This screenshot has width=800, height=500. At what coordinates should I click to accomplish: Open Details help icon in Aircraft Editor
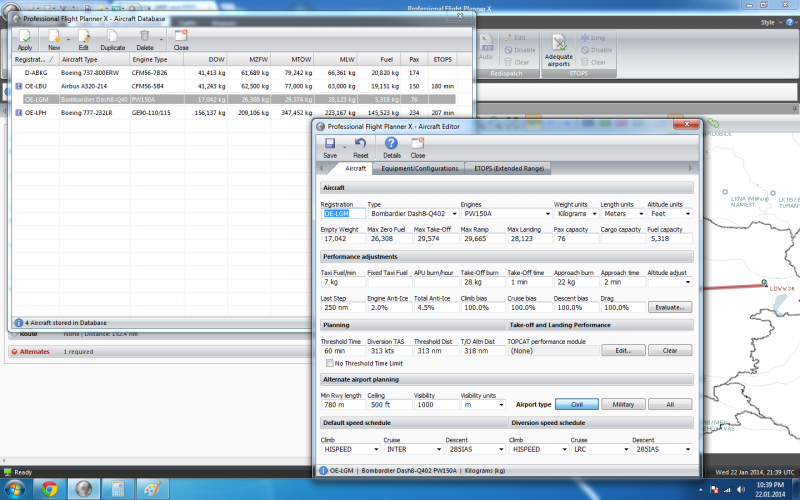pyautogui.click(x=391, y=144)
